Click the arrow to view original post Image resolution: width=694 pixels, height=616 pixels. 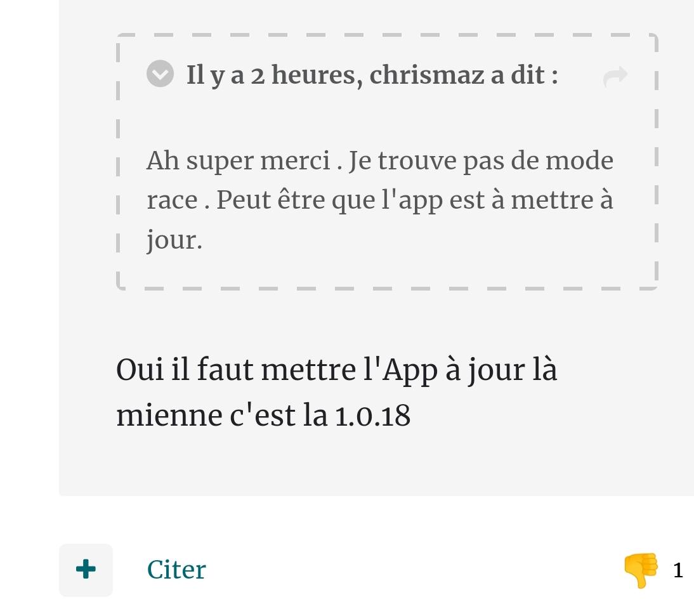pyautogui.click(x=615, y=77)
